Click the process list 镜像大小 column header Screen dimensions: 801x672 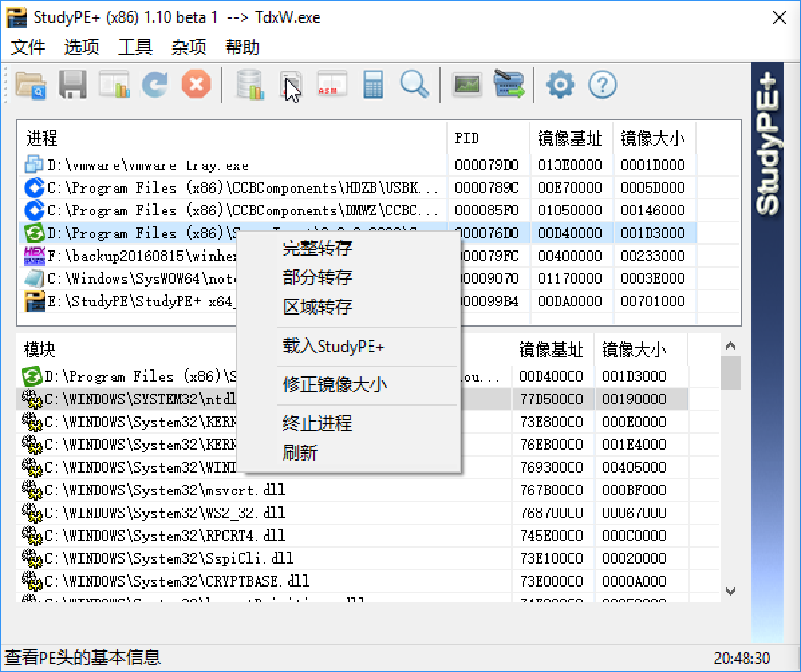coord(654,138)
